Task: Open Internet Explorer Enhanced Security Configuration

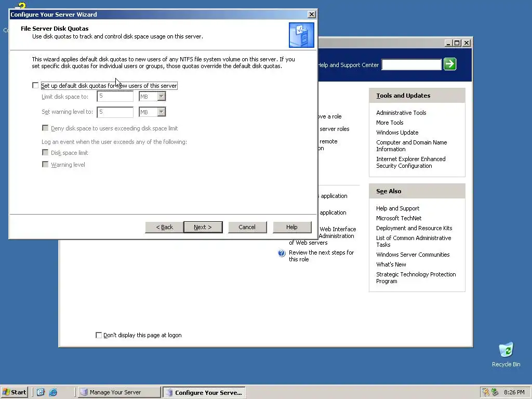Action: point(410,162)
